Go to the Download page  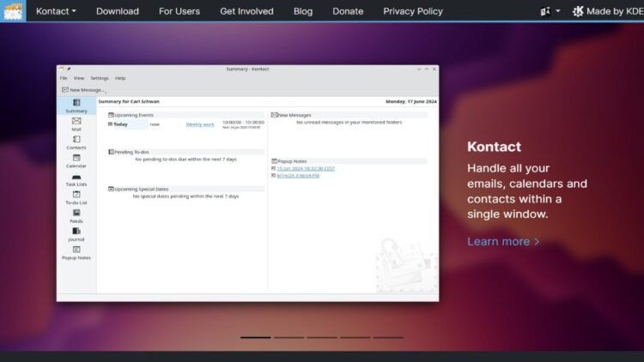tap(118, 11)
